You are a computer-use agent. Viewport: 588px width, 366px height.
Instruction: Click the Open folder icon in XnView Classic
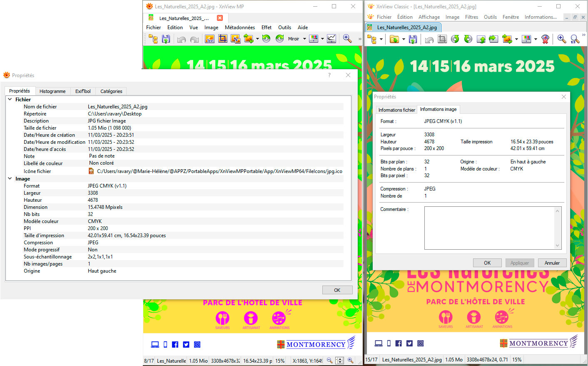point(394,39)
